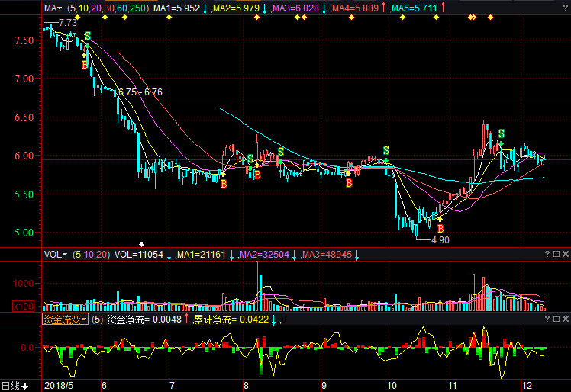571x392 pixels.
Task: Click the help icon in VOL panel
Action: (x=547, y=254)
